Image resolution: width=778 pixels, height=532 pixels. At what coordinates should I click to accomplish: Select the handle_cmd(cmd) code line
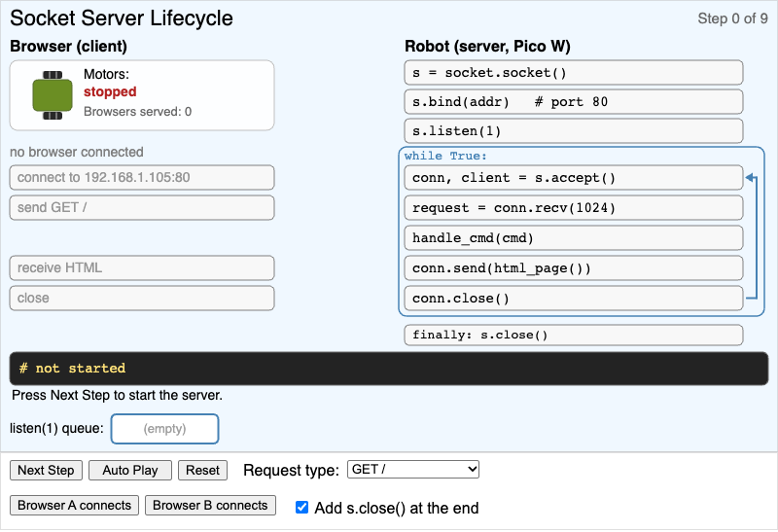[574, 238]
